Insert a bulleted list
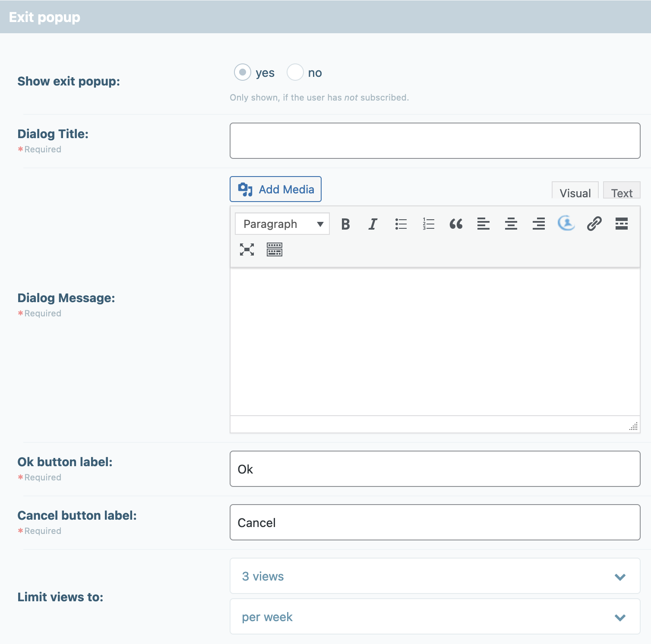Image resolution: width=651 pixels, height=644 pixels. coord(401,224)
